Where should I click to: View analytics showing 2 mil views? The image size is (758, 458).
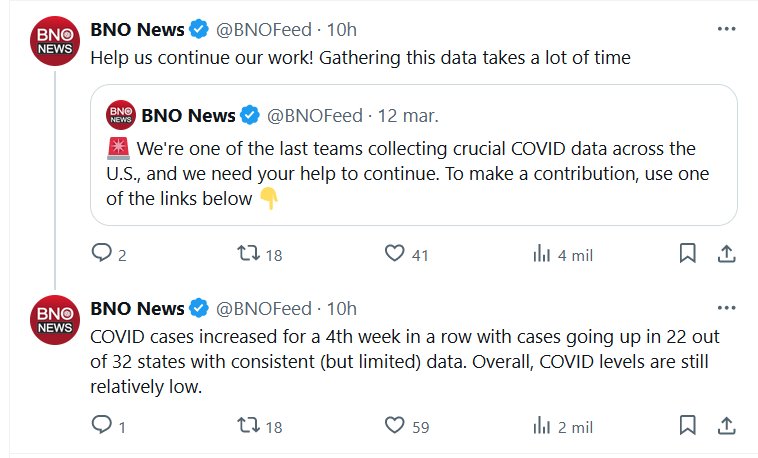coord(542,426)
